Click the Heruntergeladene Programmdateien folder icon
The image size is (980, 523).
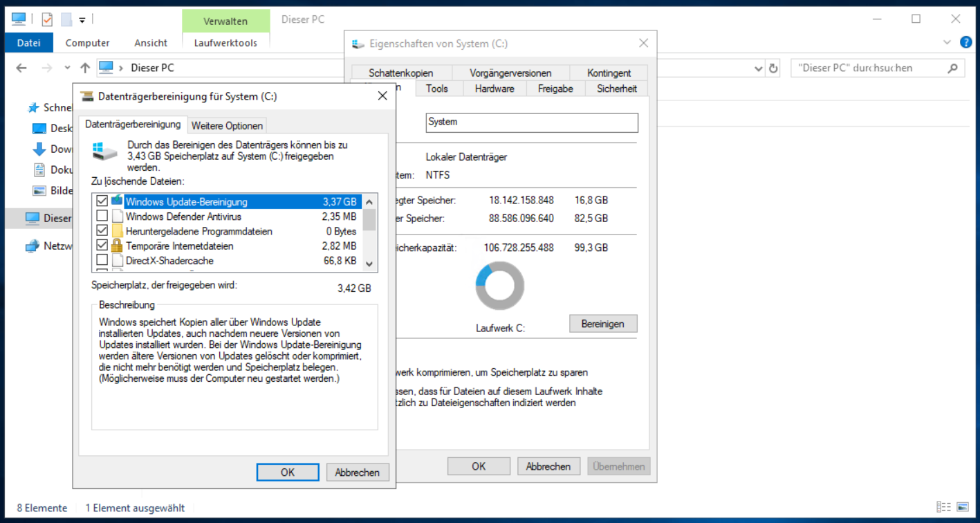pyautogui.click(x=117, y=231)
